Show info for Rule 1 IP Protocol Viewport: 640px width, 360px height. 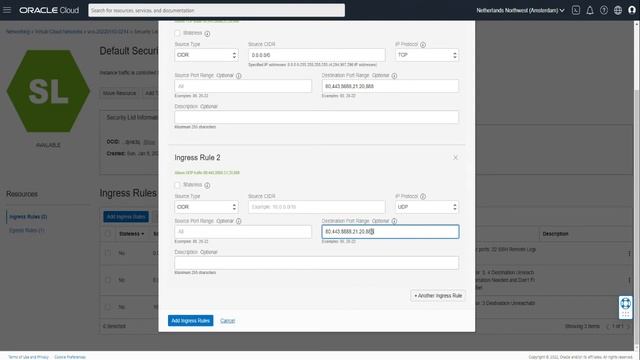pos(423,44)
